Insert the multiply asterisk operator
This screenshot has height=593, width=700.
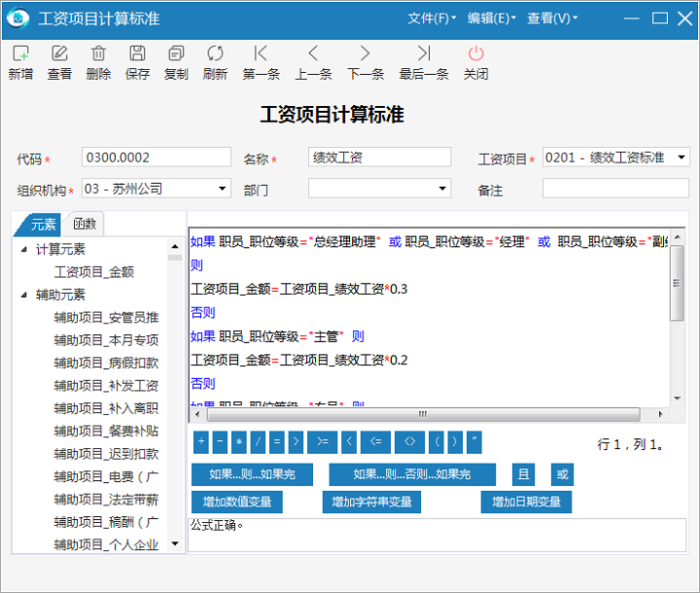[239, 442]
